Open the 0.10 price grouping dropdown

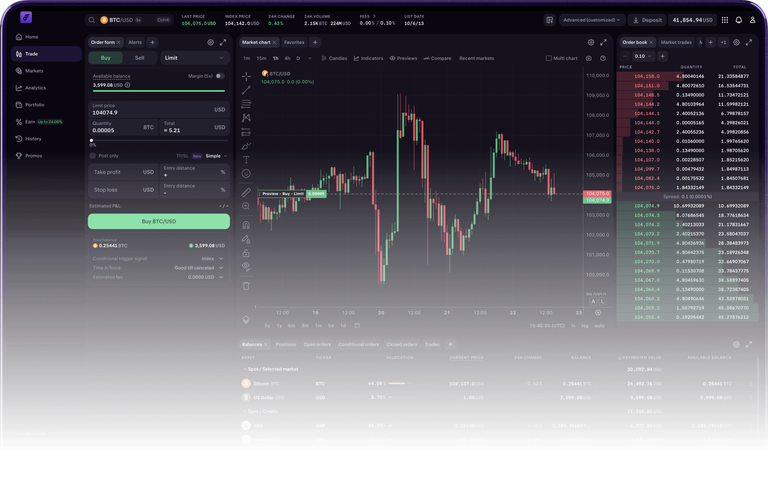coord(643,56)
